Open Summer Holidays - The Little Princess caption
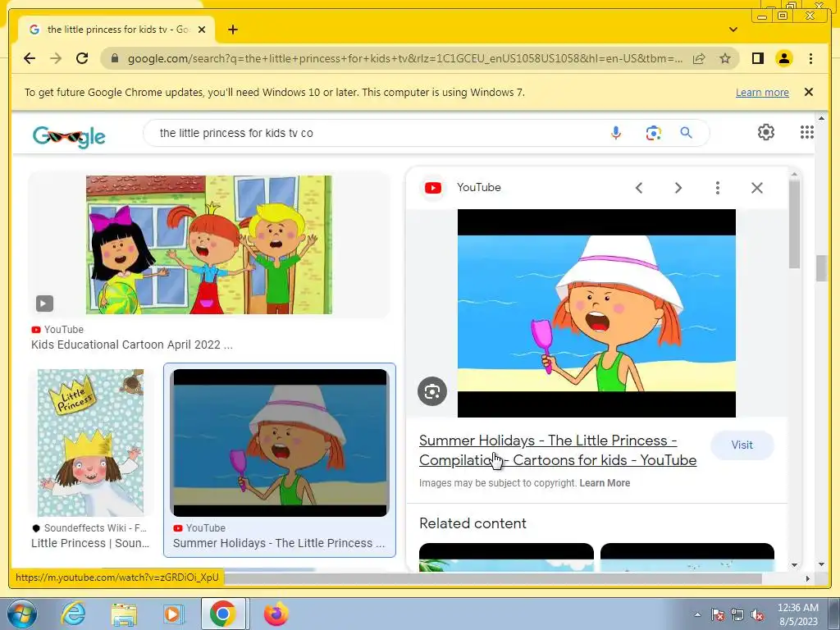Image resolution: width=840 pixels, height=630 pixels. pyautogui.click(x=279, y=543)
